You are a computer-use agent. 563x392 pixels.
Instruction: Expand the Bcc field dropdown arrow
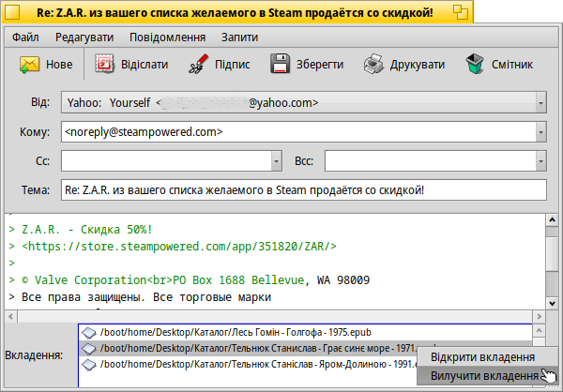click(540, 161)
